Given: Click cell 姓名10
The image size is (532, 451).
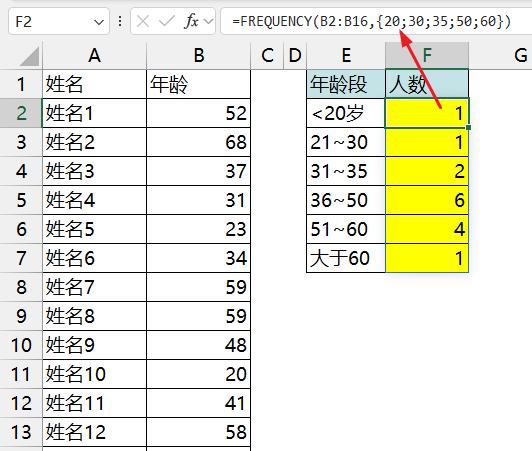Looking at the screenshot, I should (94, 374).
